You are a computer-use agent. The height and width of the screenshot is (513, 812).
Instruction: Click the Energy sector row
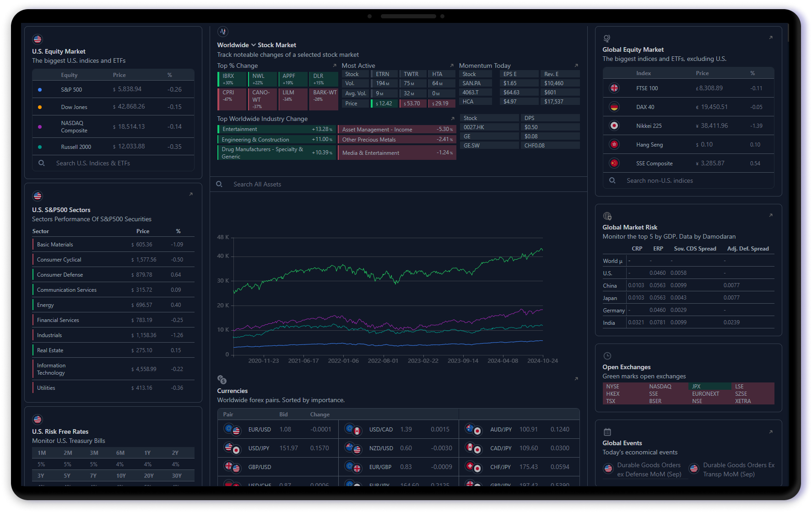(114, 305)
